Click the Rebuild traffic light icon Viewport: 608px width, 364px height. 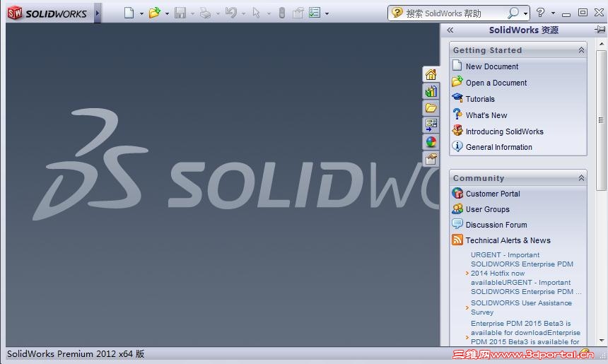point(282,13)
